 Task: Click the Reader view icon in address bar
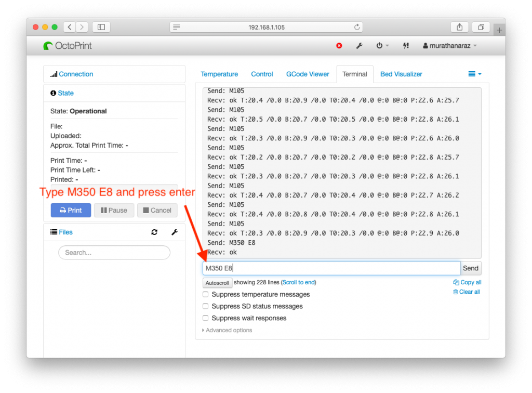[x=177, y=27]
